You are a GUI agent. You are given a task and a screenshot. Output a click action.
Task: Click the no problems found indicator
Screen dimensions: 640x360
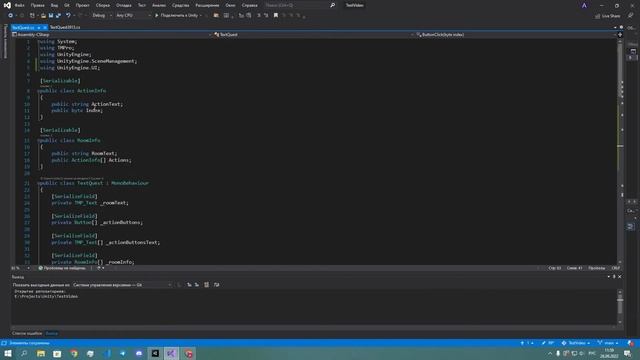[x=62, y=268]
